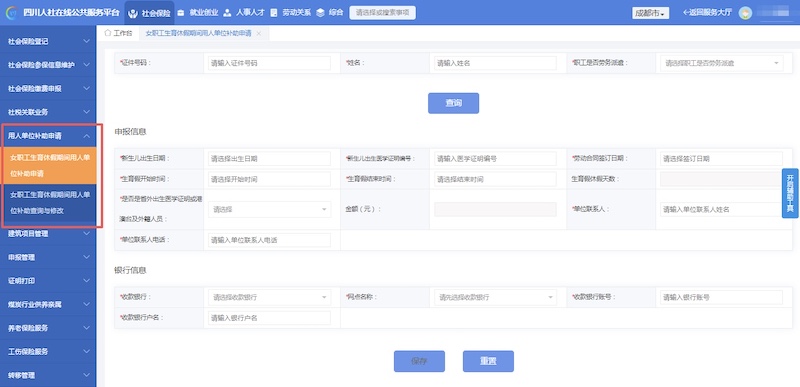Open the 社会保险 top navigation item
Image resolution: width=800 pixels, height=387 pixels.
click(x=149, y=13)
